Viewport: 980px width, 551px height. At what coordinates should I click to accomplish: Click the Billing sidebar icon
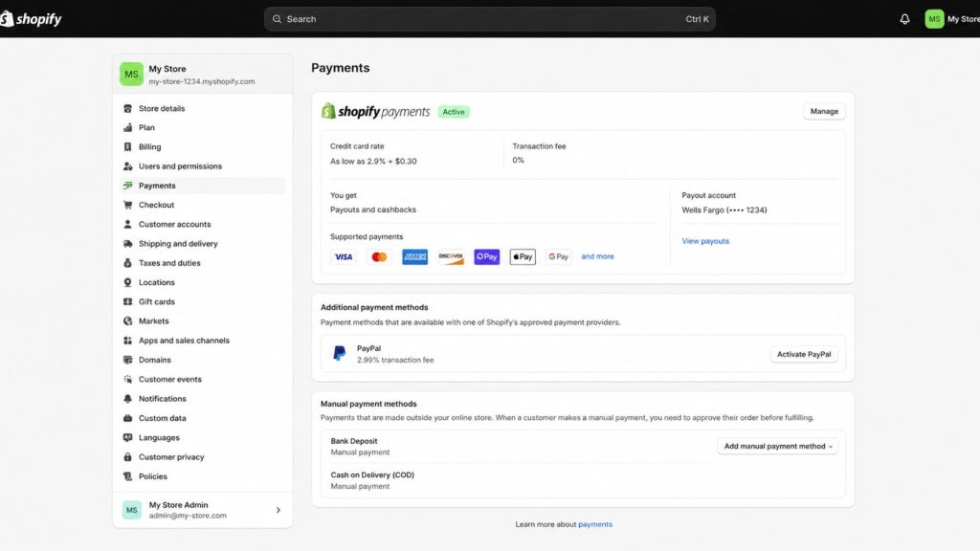tap(127, 146)
